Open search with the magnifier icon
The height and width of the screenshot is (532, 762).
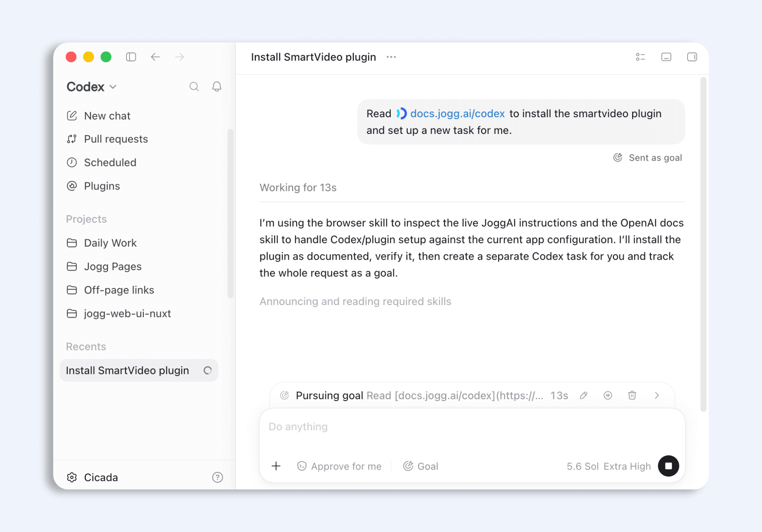tap(194, 87)
